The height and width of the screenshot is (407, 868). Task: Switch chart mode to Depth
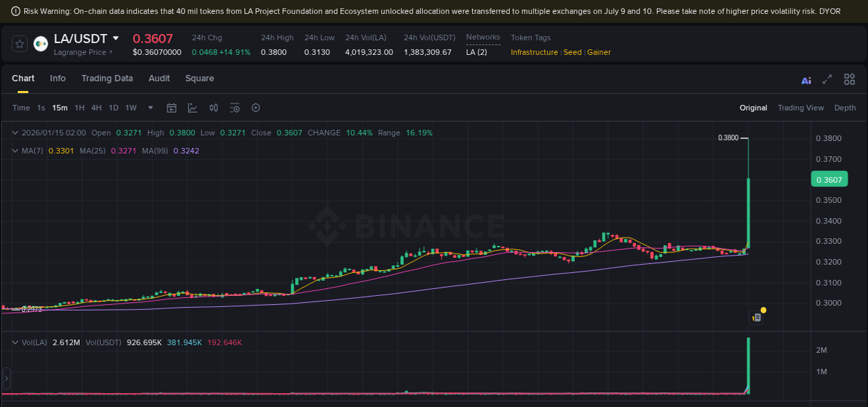pyautogui.click(x=844, y=108)
